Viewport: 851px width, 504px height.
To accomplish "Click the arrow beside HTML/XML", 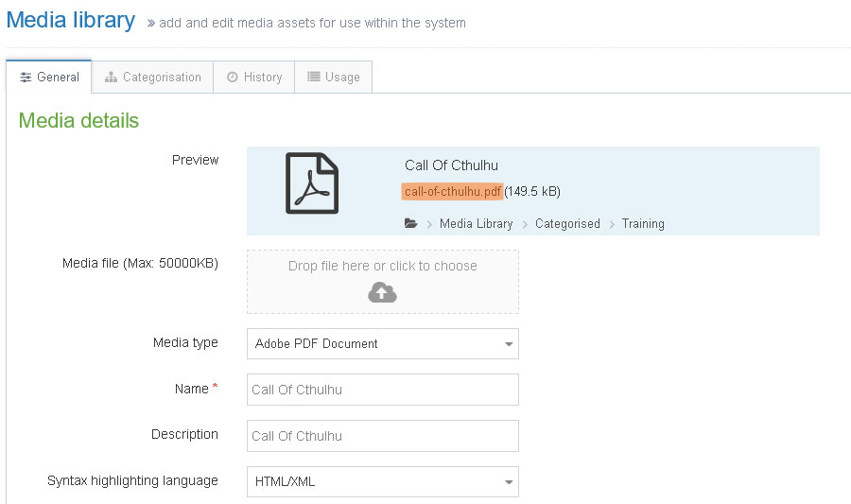I will tap(509, 481).
